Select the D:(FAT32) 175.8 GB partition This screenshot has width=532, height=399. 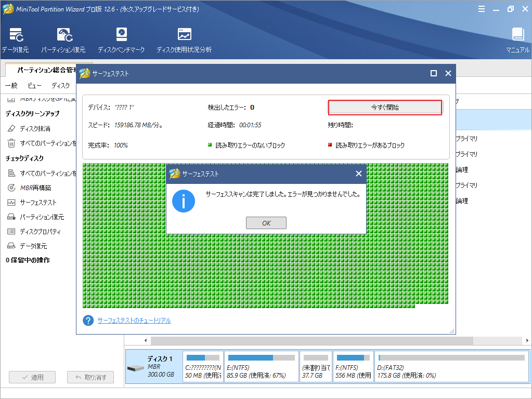pyautogui.click(x=451, y=366)
